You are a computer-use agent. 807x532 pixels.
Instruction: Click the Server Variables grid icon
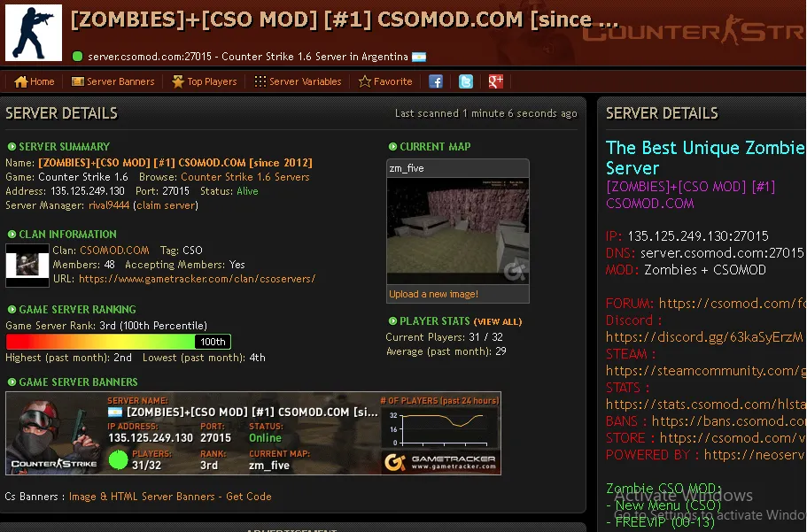(x=260, y=81)
